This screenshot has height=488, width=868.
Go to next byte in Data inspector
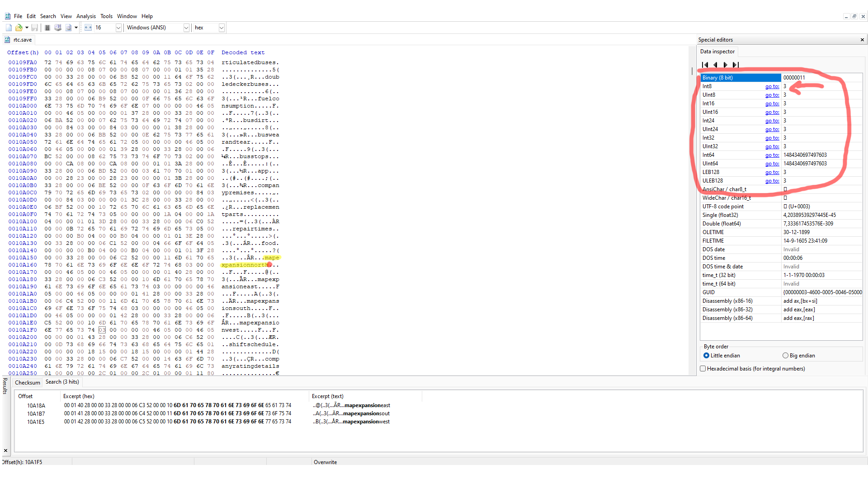point(725,65)
